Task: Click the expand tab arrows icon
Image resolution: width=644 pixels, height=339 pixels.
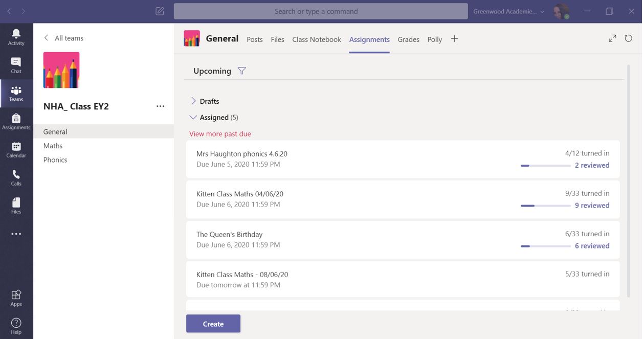Action: [x=612, y=38]
